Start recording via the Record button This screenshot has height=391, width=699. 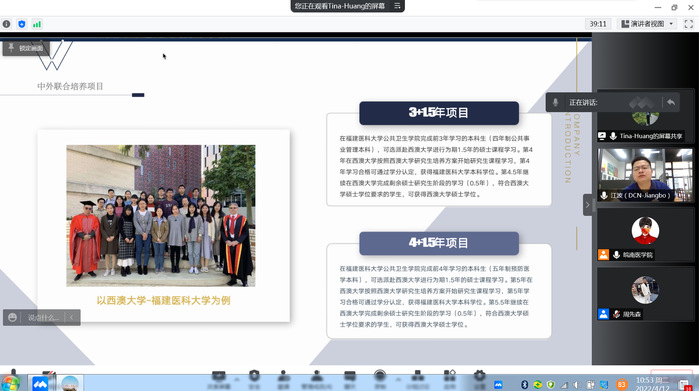[380, 380]
